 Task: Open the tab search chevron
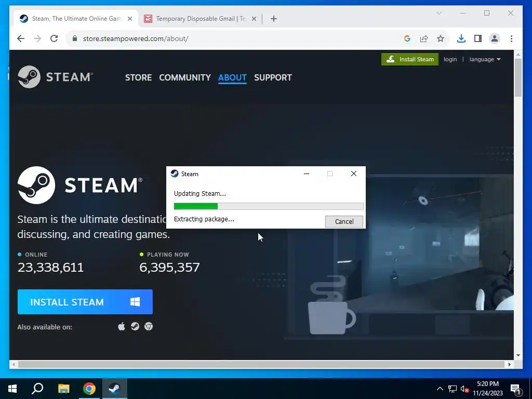click(x=438, y=13)
